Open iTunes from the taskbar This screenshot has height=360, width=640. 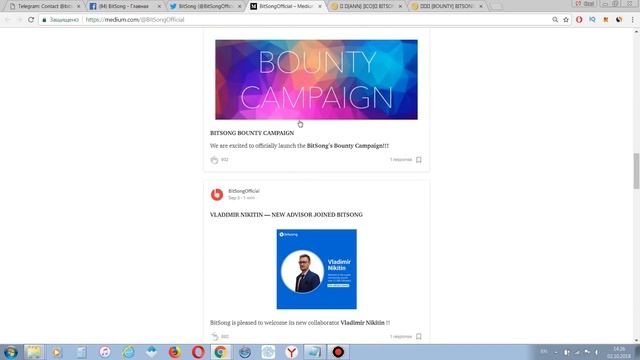tap(104, 352)
